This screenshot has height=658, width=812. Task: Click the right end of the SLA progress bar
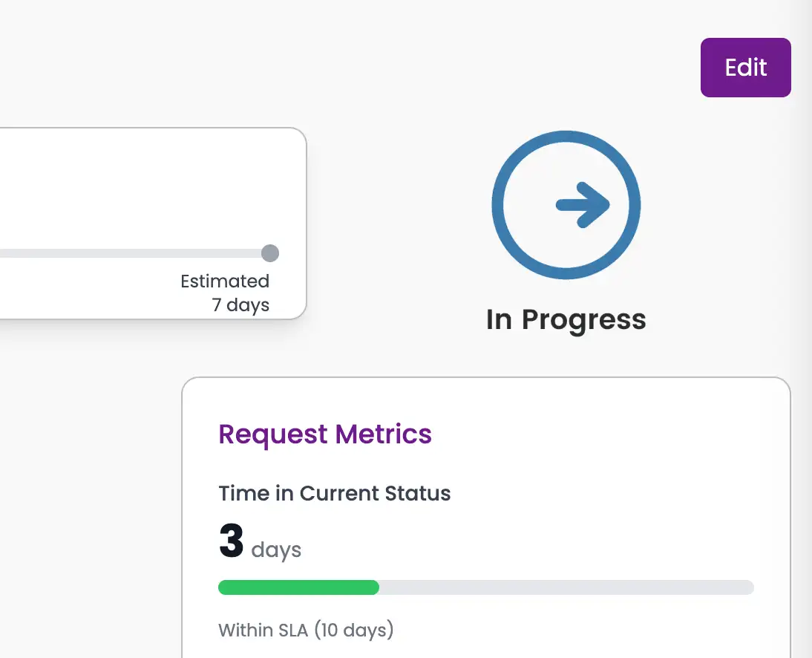[748, 587]
